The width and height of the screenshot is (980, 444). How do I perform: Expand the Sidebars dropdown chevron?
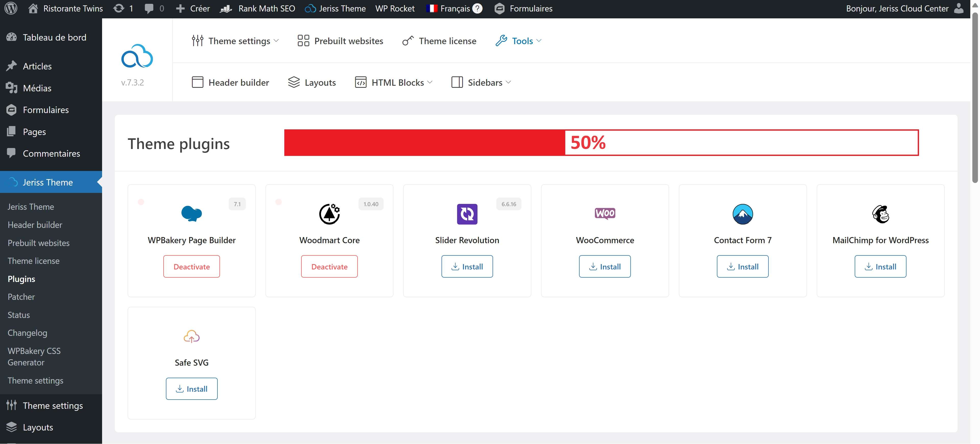point(508,82)
